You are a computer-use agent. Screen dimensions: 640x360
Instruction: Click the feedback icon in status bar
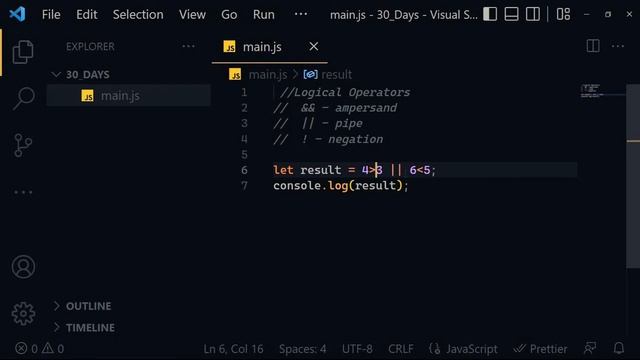click(590, 349)
